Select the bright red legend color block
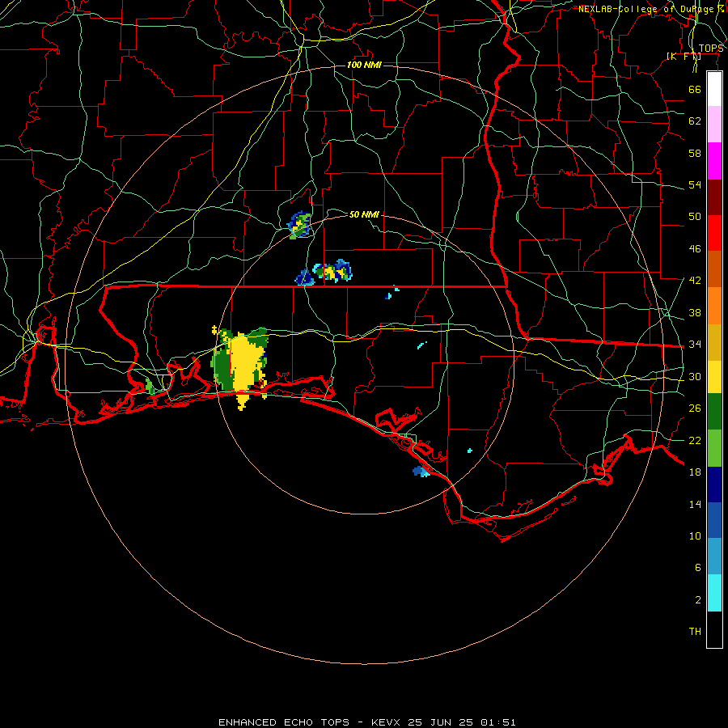 (714, 233)
